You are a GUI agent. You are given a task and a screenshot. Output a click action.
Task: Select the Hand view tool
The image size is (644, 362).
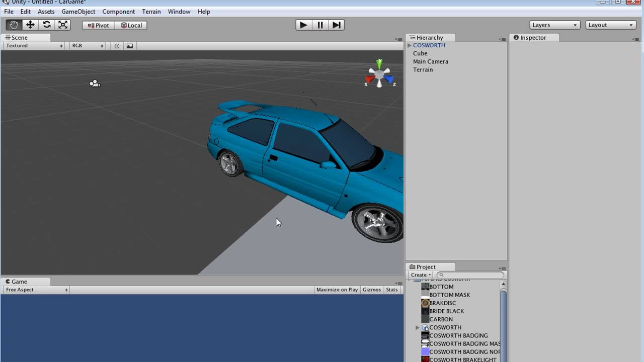[x=14, y=25]
